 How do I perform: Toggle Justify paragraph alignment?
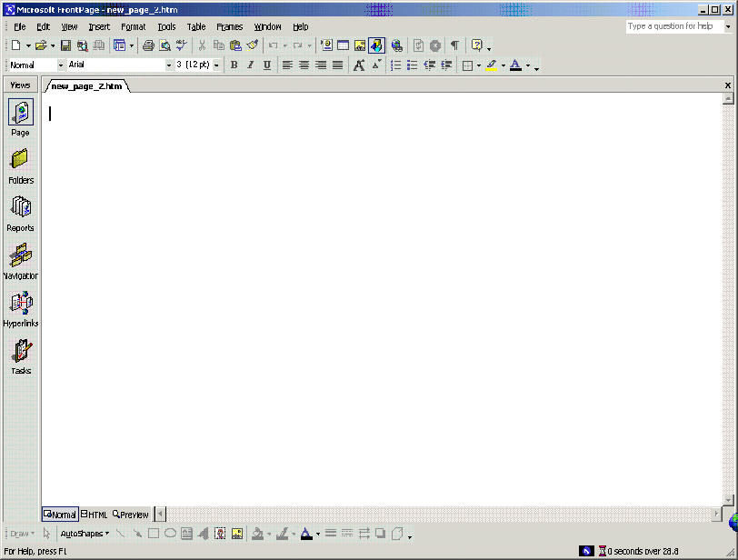pyautogui.click(x=337, y=65)
